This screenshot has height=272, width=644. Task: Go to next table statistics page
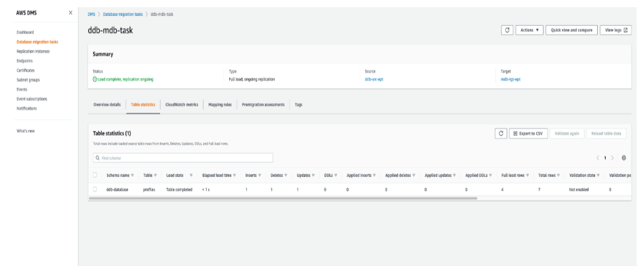click(616, 158)
